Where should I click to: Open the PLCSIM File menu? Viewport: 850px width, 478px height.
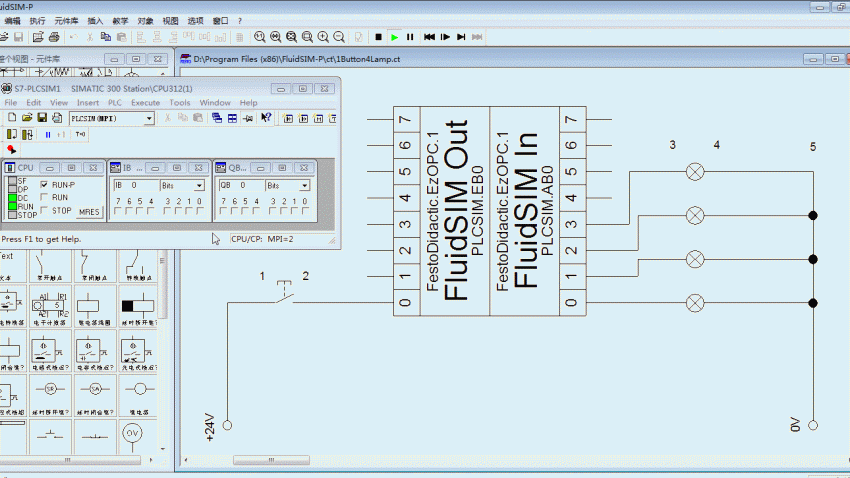click(11, 102)
